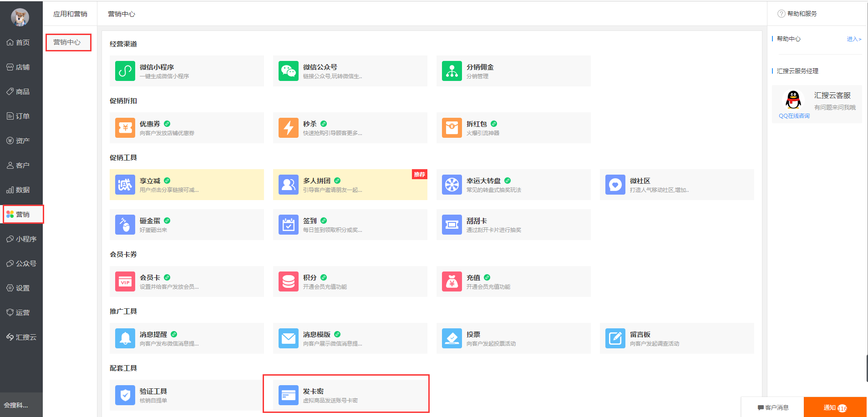The height and width of the screenshot is (417, 868).
Task: Open the coupon (优惠券) icon
Action: pyautogui.click(x=125, y=128)
